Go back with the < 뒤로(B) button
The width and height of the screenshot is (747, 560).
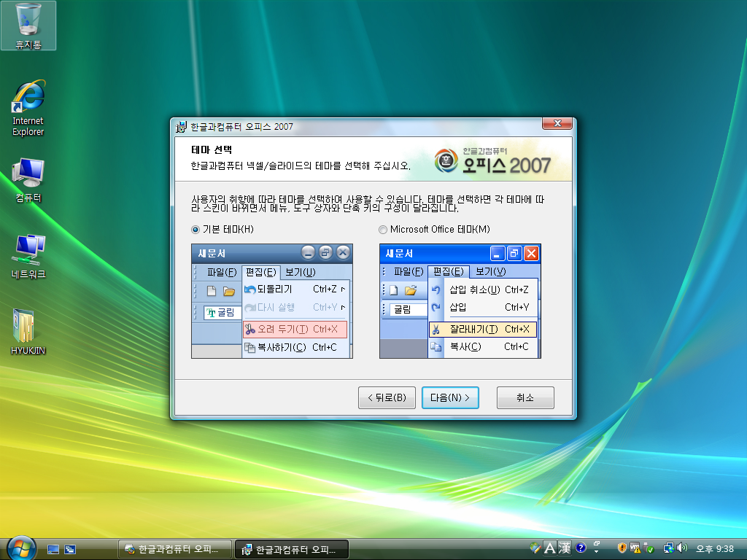tap(387, 397)
